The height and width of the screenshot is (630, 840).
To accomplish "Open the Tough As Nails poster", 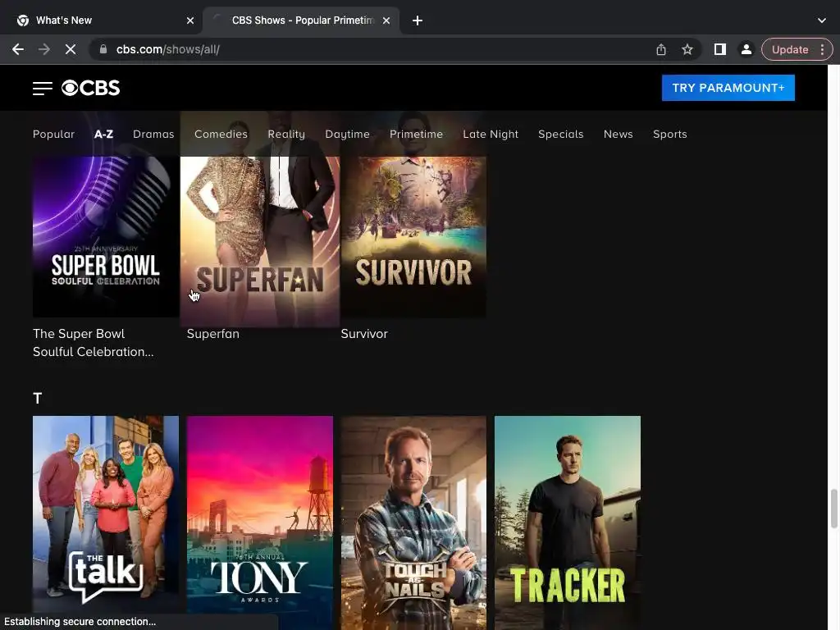I will point(413,523).
